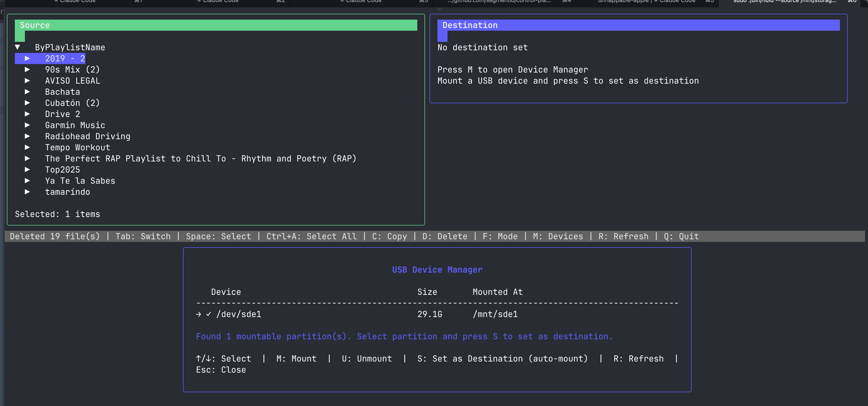The height and width of the screenshot is (406, 868).
Task: Click the arrow pointer marking the selected partition
Action: tap(199, 314)
